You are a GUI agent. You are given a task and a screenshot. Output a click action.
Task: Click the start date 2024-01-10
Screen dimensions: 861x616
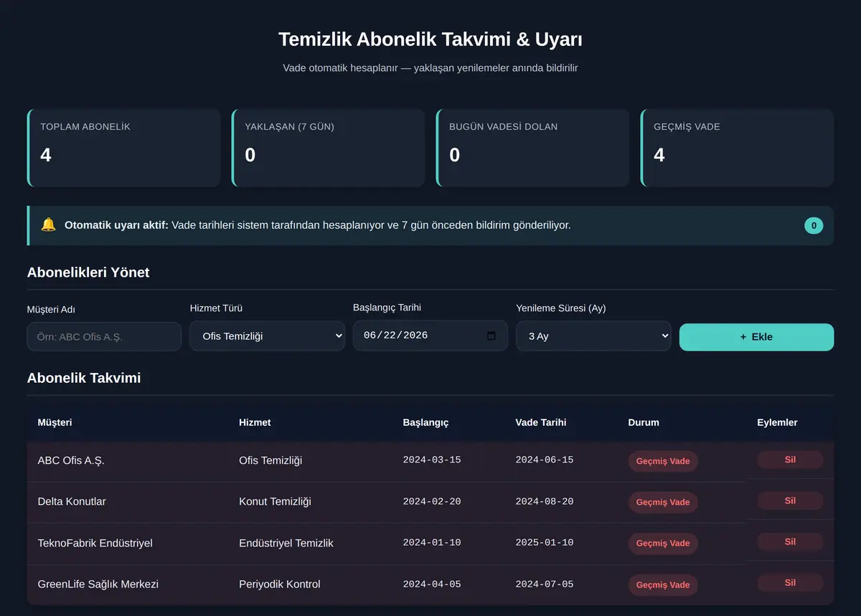(432, 542)
